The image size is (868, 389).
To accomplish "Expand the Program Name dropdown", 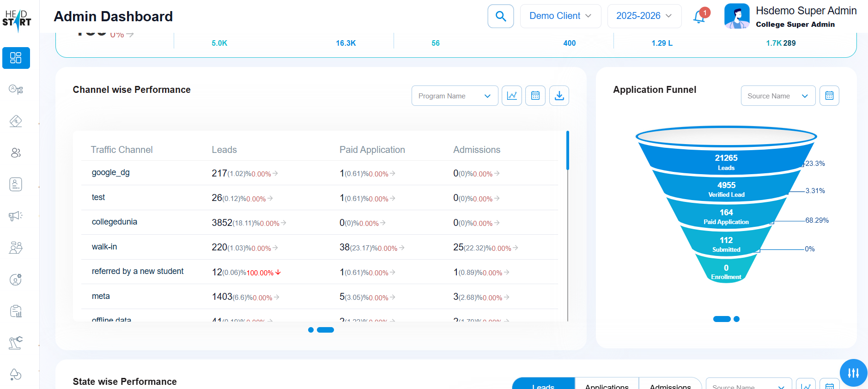I will click(x=455, y=96).
